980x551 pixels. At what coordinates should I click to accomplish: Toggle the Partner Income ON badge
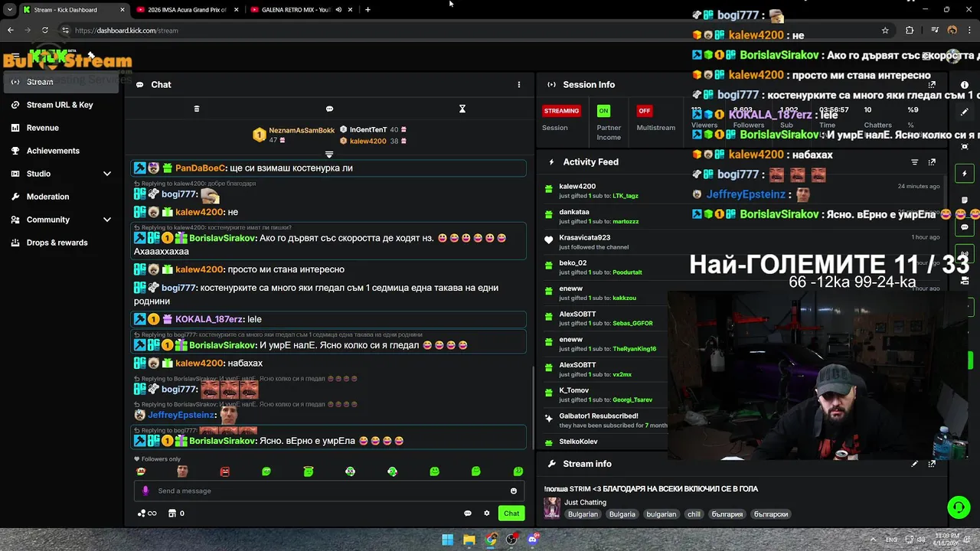point(603,111)
